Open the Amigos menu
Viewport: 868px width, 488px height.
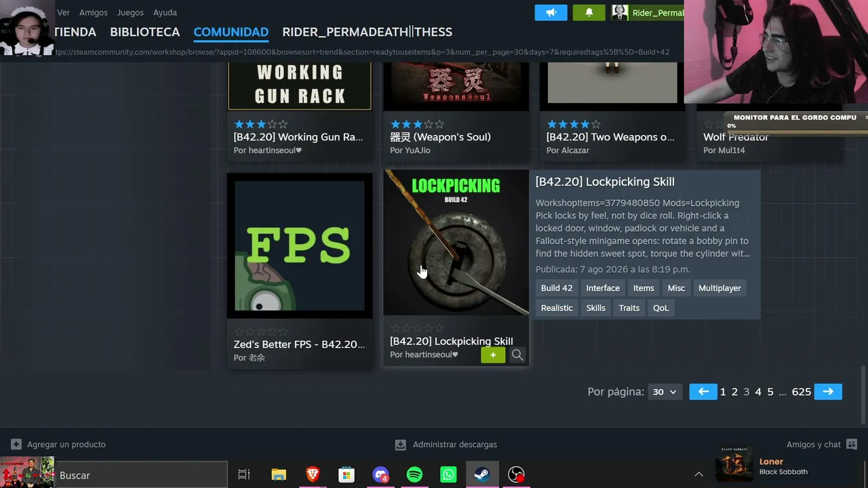pos(93,12)
